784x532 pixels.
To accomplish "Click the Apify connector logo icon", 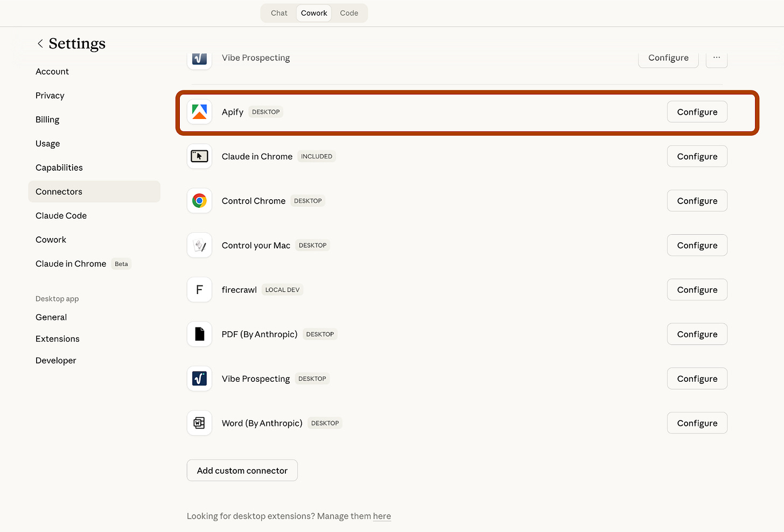I will [199, 112].
